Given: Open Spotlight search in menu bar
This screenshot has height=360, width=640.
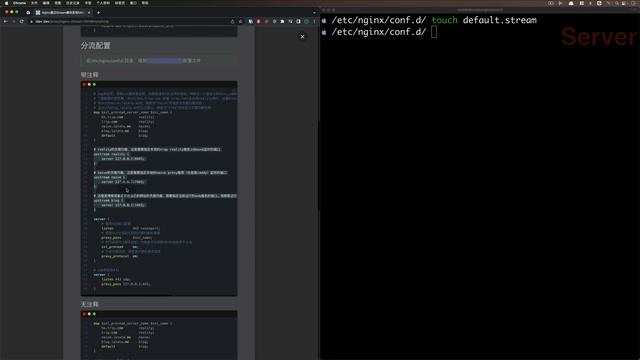Looking at the screenshot, I should point(617,3).
